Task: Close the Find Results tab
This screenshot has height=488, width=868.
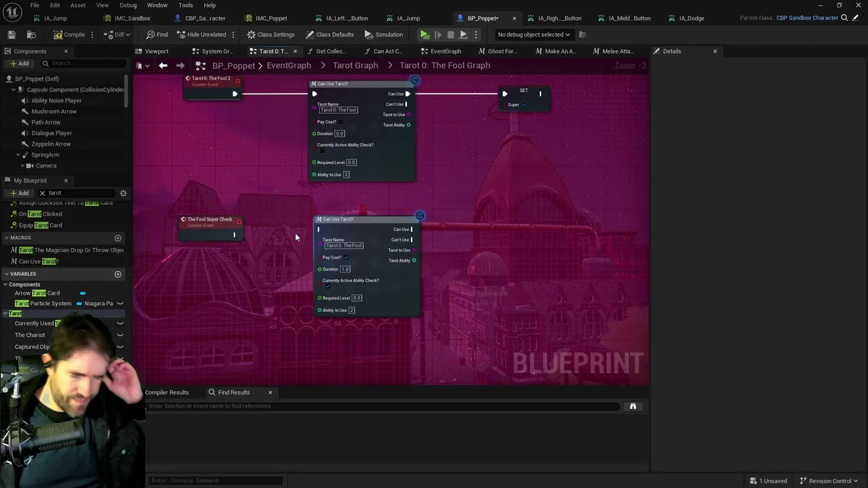Action: pos(270,392)
